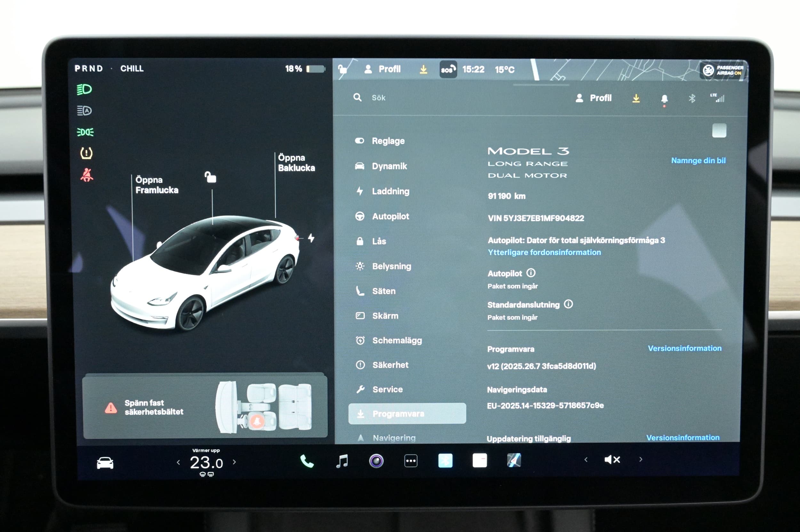Unmute the volume speaker icon

click(x=612, y=459)
